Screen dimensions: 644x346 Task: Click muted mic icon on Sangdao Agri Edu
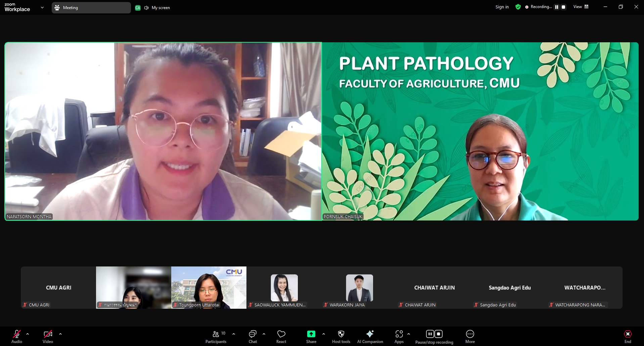(476, 305)
